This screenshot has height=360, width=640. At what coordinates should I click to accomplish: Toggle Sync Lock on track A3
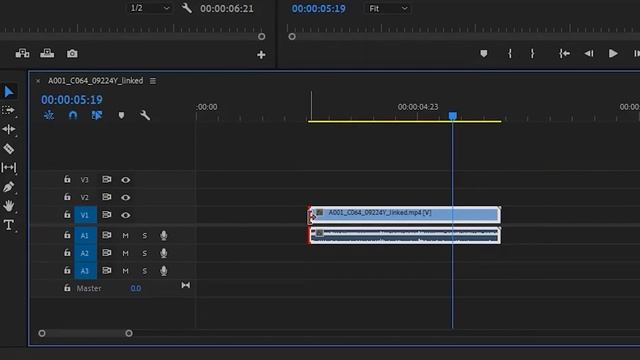[107, 270]
